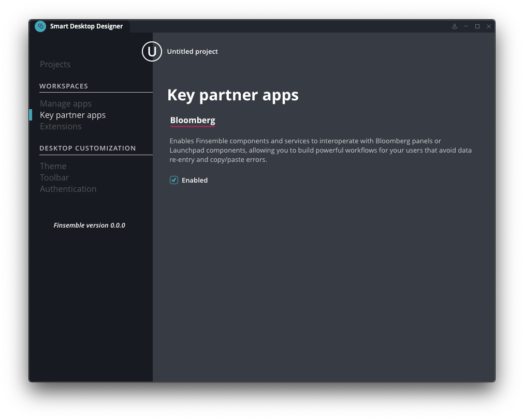Click the Untitled project name
Screen dimensions: 524x420
click(192, 51)
